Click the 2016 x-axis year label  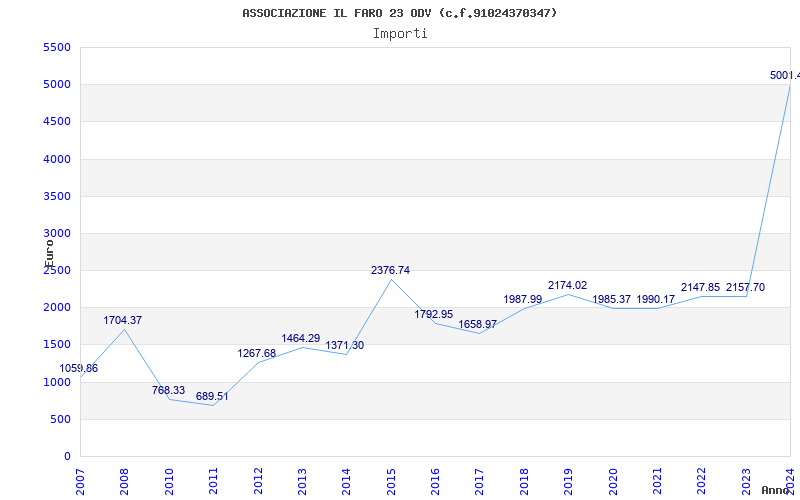coord(435,482)
